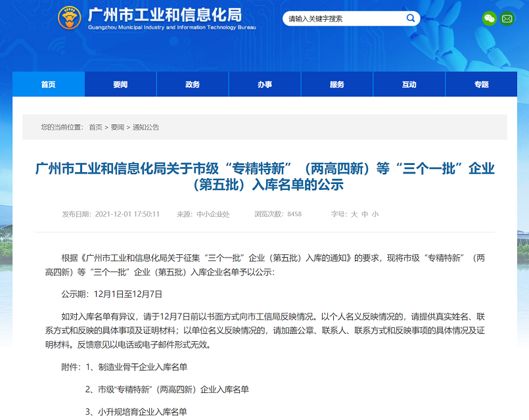Viewport: 529px width, 420px height.
Task: Open the 政务 navigation tab
Action: [x=193, y=84]
